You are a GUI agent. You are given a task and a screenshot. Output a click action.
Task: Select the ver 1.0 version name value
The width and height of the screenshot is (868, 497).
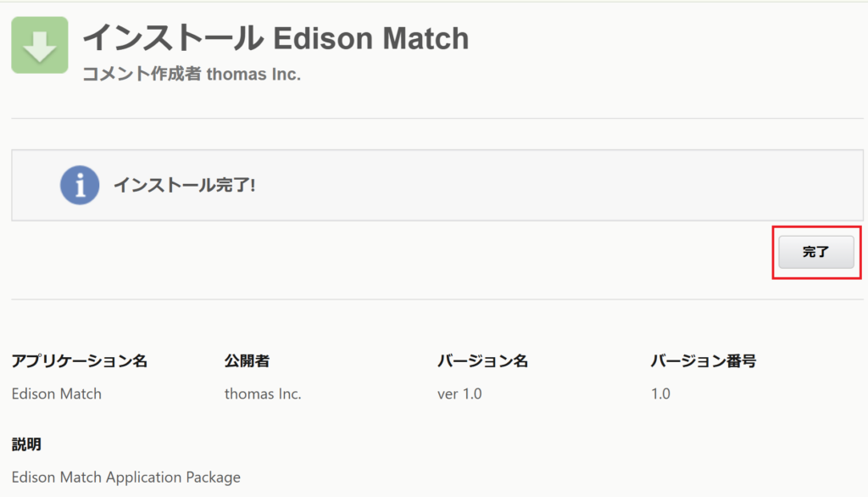(x=459, y=394)
